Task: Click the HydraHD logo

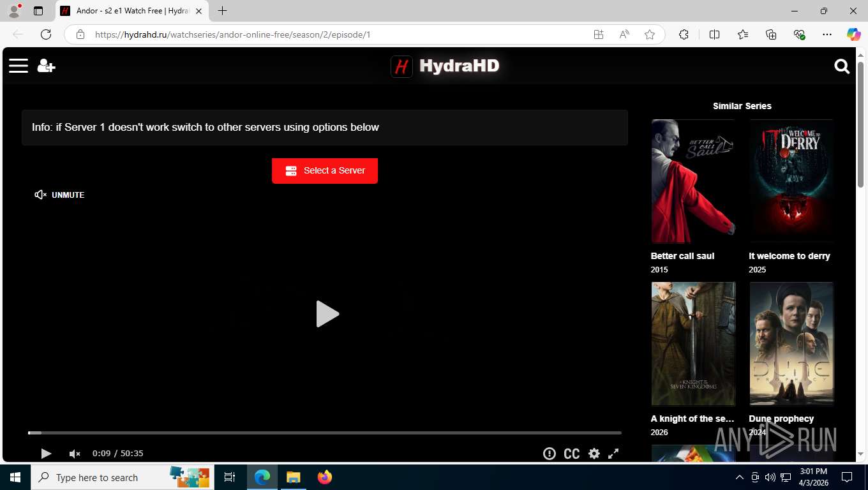Action: tap(445, 66)
